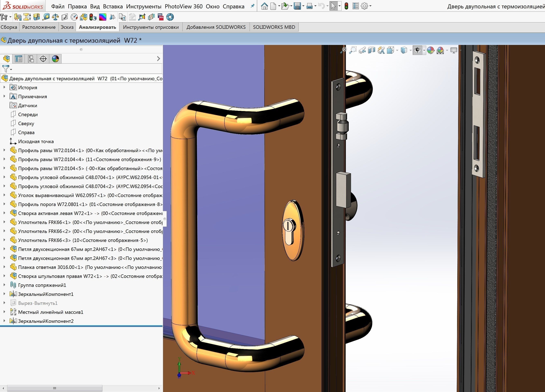
Task: Switch to the Эскиз tab
Action: 67,27
